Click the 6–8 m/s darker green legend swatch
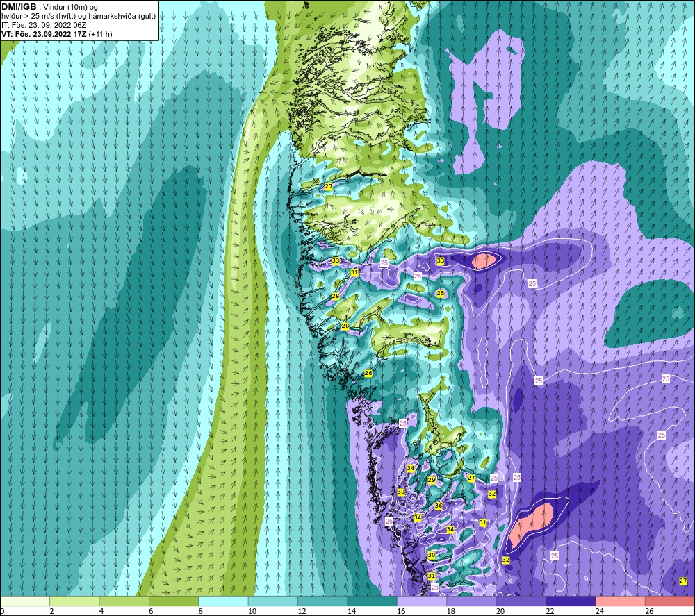The image size is (695, 616). click(x=174, y=601)
